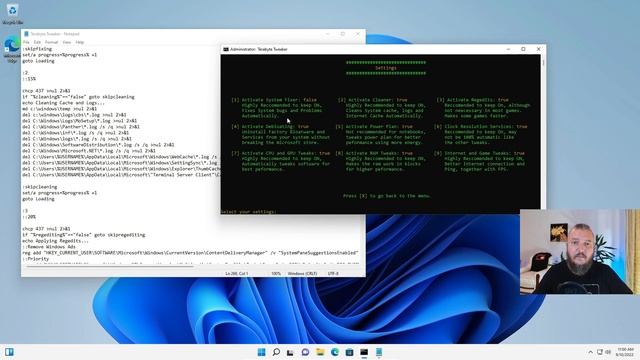
Task: Open Microsoft Edge from the taskbar
Action: pos(335,352)
